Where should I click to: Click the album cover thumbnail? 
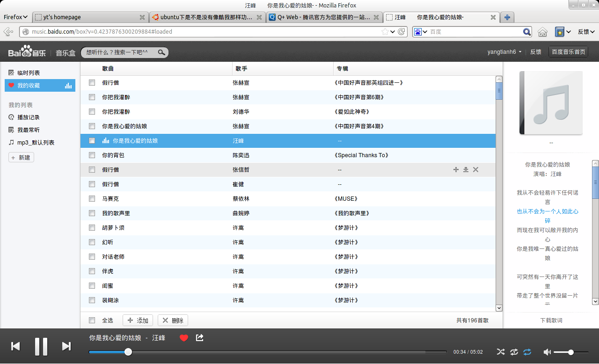tap(551, 102)
